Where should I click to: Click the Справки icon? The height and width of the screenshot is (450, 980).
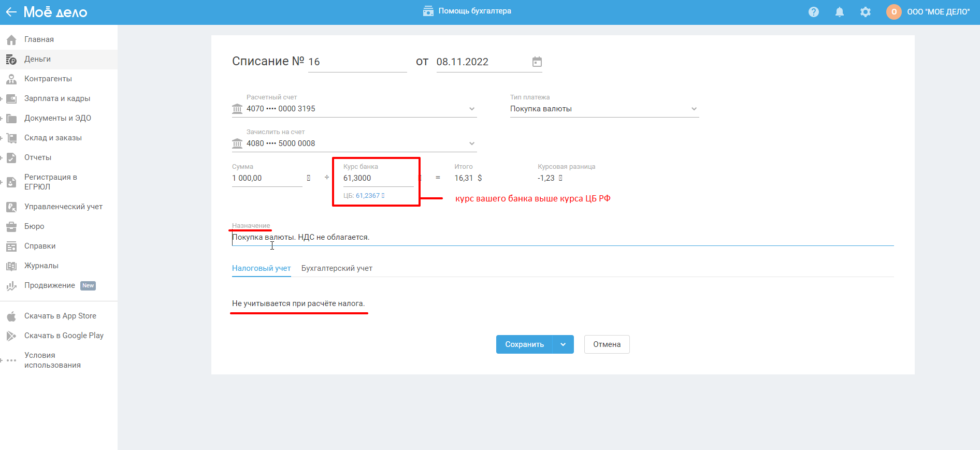(11, 246)
